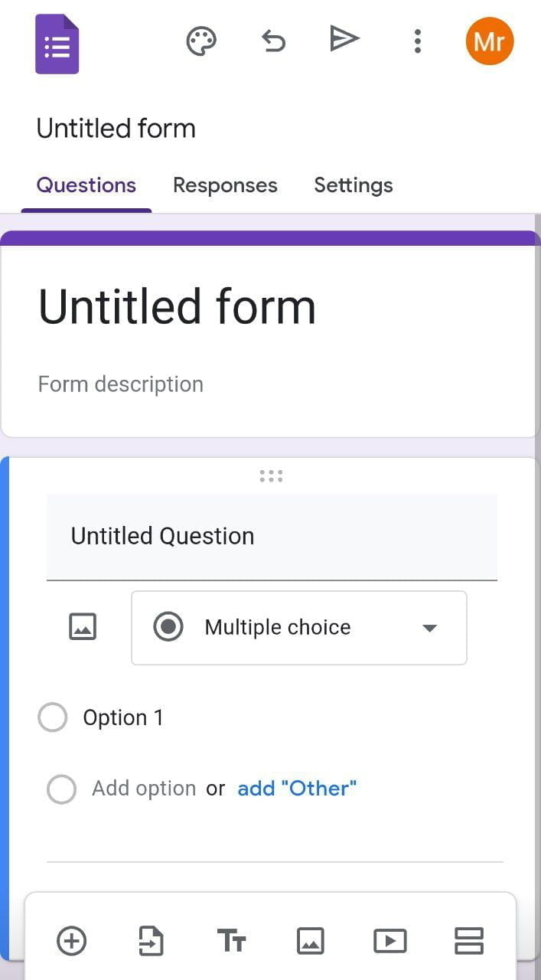Click the send form icon

click(344, 39)
